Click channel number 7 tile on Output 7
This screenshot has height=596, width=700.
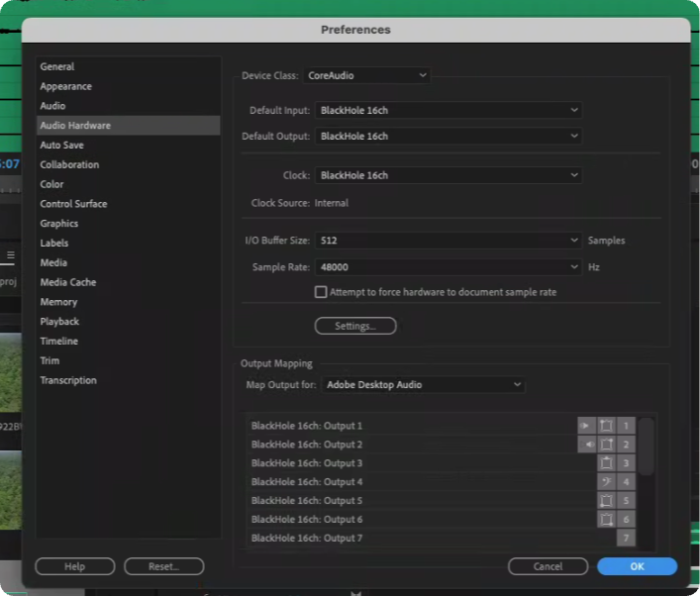[x=626, y=538]
